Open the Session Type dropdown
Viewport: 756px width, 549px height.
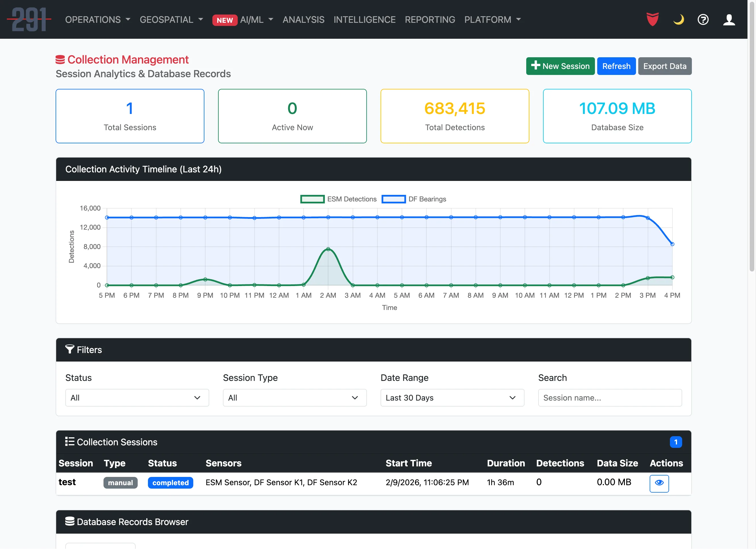point(295,397)
